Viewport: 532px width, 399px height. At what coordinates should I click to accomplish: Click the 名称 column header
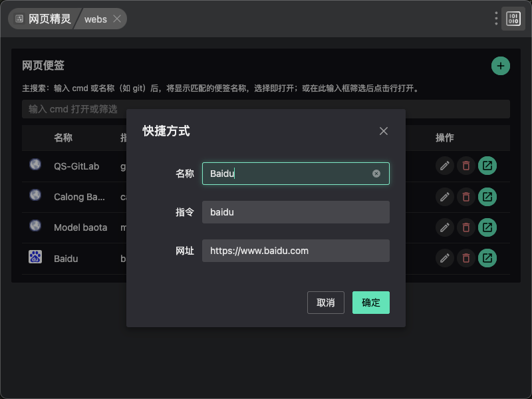pyautogui.click(x=63, y=138)
